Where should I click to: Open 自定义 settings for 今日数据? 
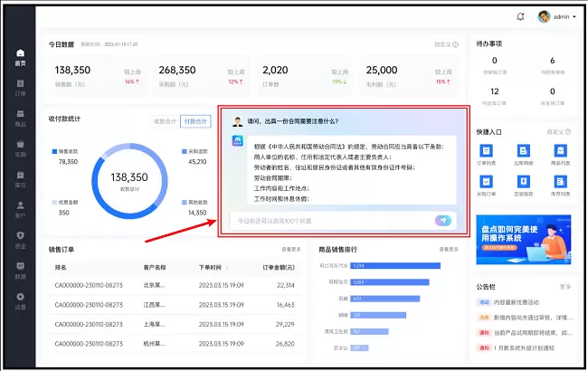[447, 43]
